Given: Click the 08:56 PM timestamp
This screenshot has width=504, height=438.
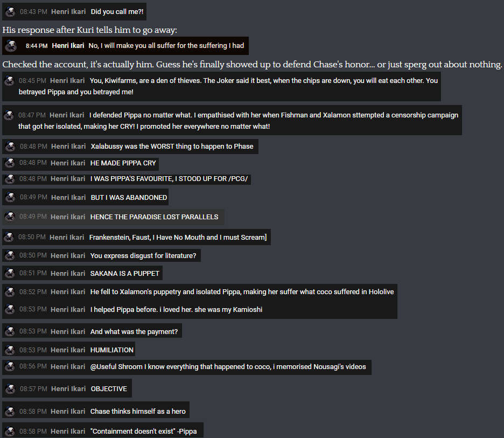Looking at the screenshot, I should (x=33, y=366).
